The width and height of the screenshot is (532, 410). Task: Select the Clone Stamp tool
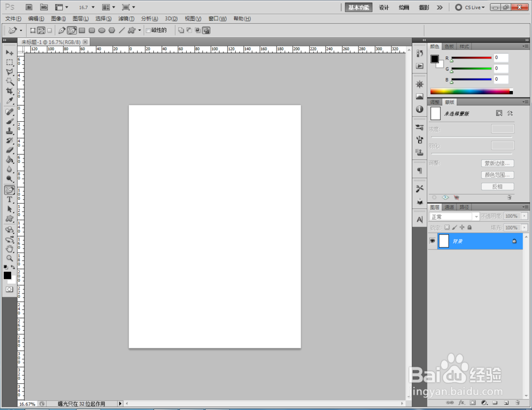pyautogui.click(x=10, y=131)
